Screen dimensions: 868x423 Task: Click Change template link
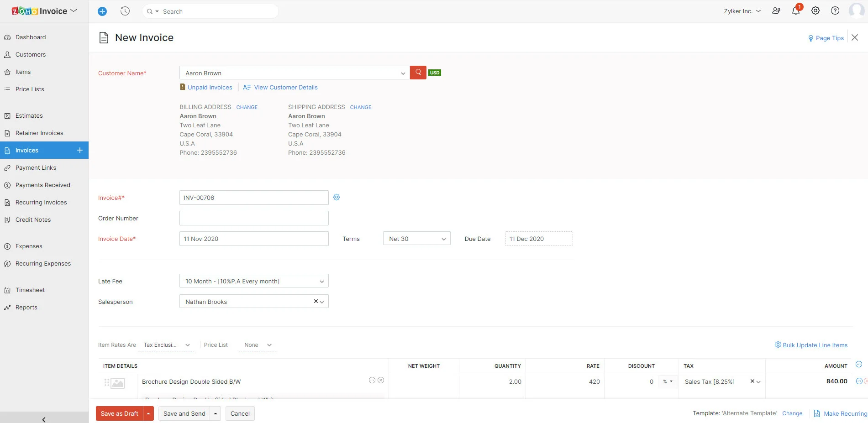point(792,413)
